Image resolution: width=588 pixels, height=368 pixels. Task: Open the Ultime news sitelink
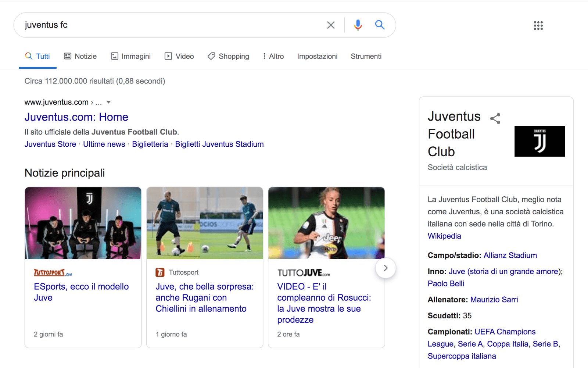(104, 144)
